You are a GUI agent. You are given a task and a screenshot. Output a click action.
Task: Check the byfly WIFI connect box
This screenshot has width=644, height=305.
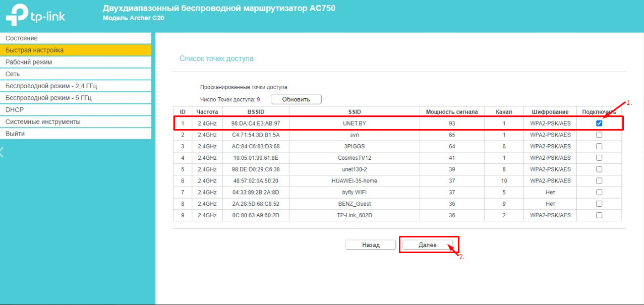[x=599, y=192]
